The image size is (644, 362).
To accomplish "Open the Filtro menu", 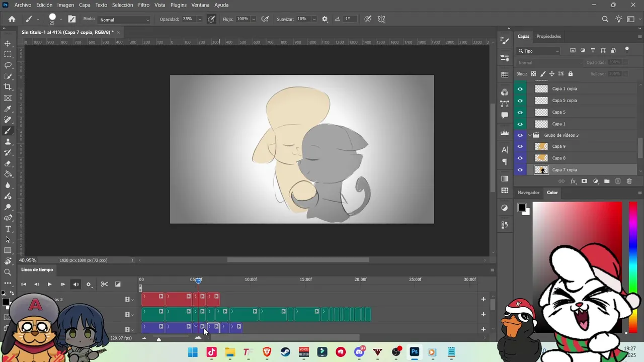I will [x=144, y=5].
